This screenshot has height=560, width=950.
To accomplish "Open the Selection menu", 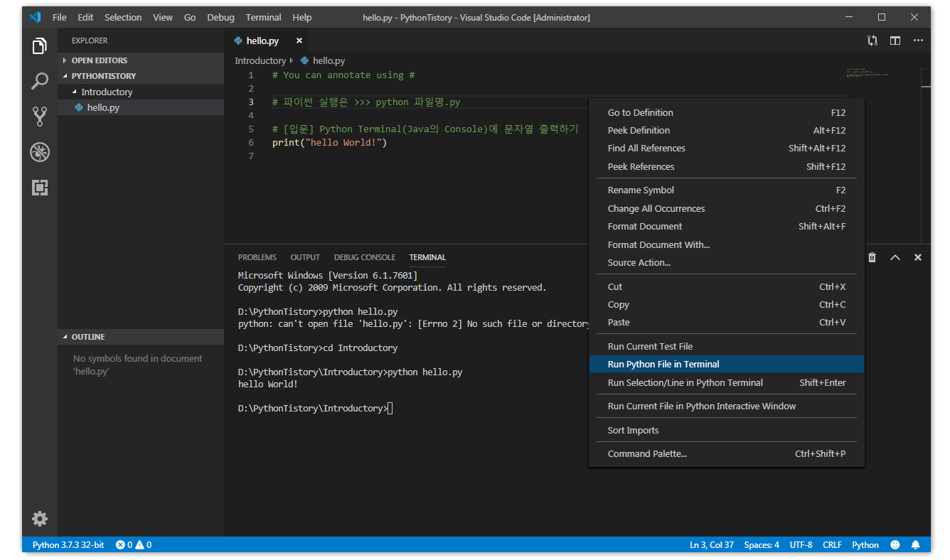I will tap(123, 17).
